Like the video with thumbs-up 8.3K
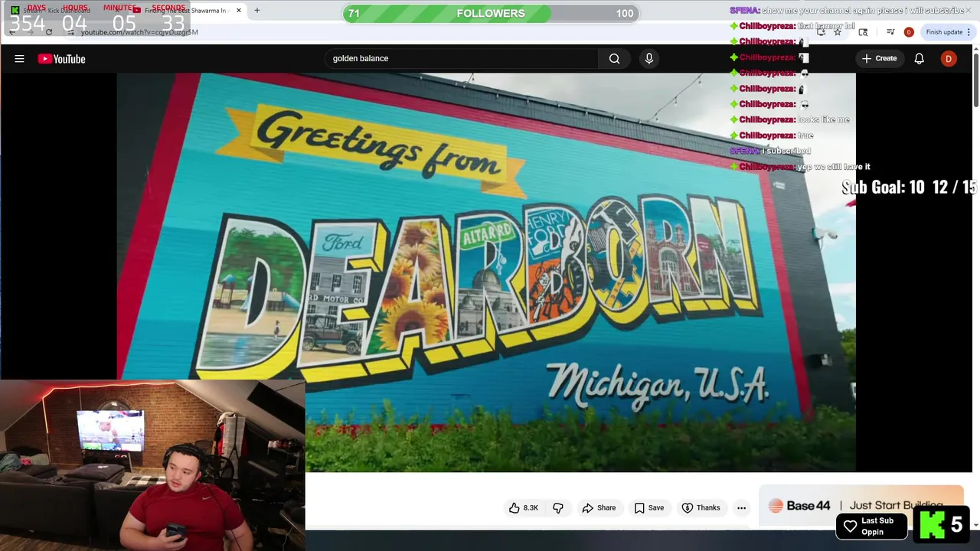 [524, 507]
